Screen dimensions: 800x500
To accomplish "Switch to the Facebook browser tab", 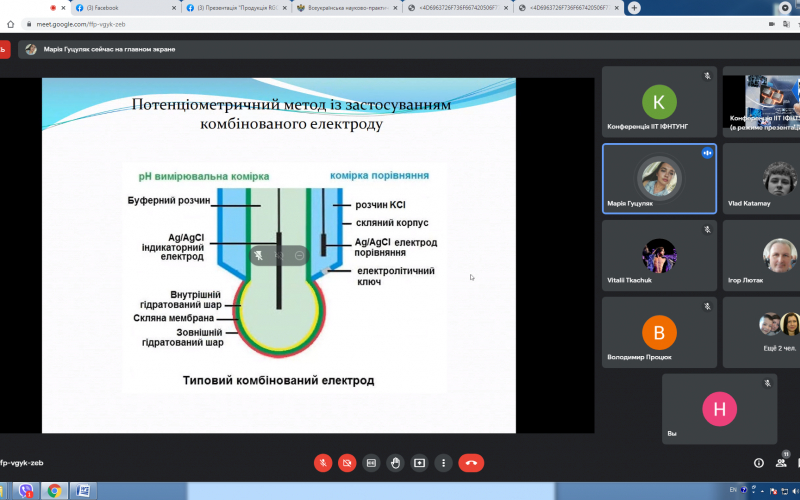I will coord(124,8).
